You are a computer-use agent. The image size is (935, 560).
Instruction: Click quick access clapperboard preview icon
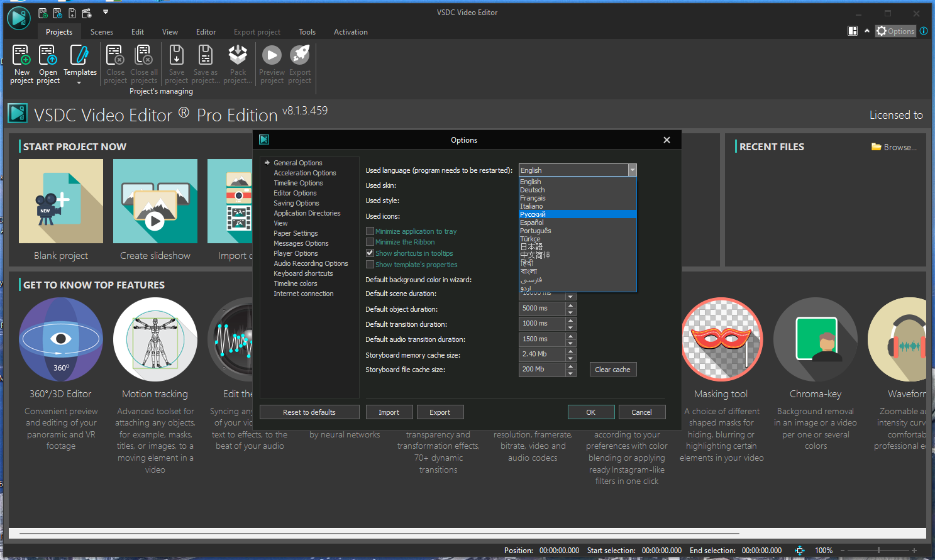point(87,13)
